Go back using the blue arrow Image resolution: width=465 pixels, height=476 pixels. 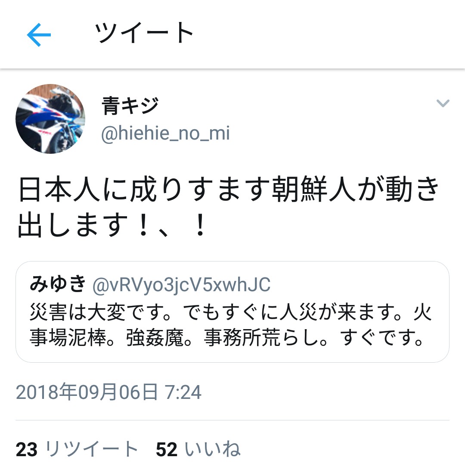pyautogui.click(x=39, y=35)
